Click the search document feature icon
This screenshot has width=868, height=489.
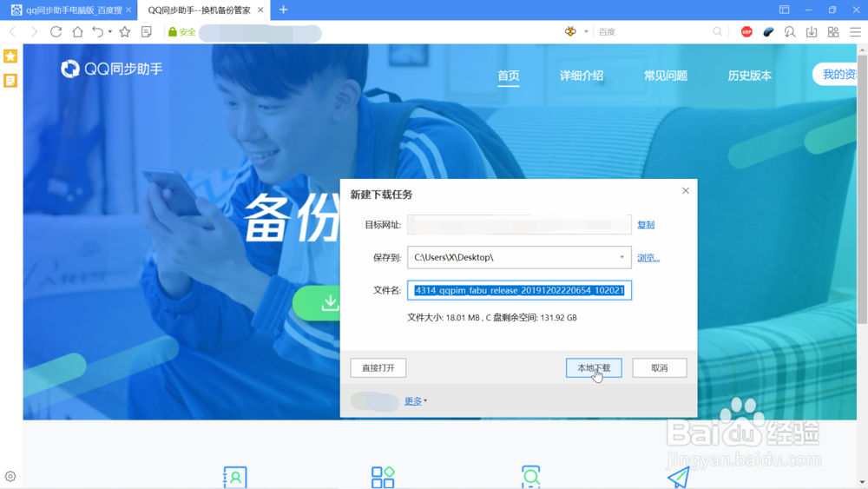[x=531, y=477]
